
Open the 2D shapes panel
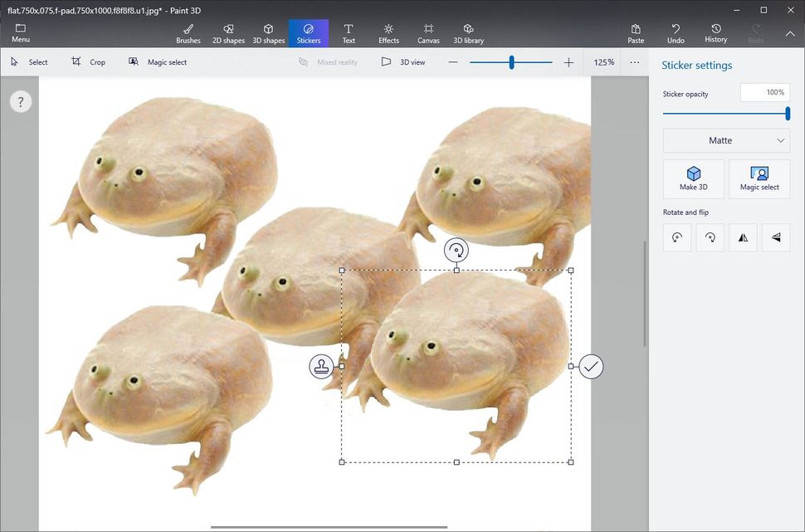click(x=228, y=33)
